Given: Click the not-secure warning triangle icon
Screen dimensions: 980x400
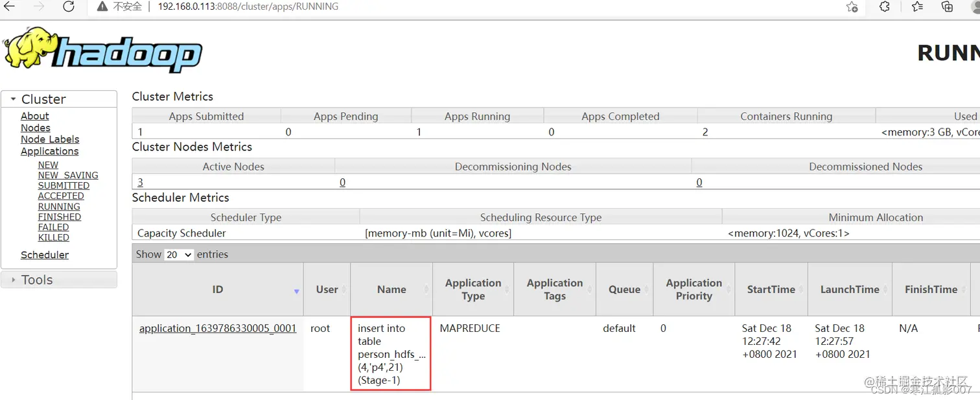Looking at the screenshot, I should pos(102,6).
